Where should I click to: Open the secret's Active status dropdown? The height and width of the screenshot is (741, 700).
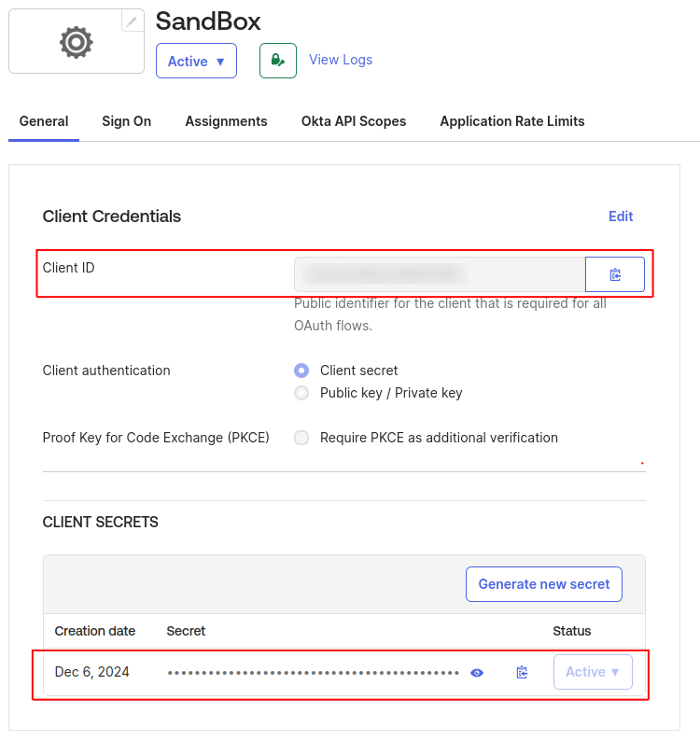pos(593,672)
